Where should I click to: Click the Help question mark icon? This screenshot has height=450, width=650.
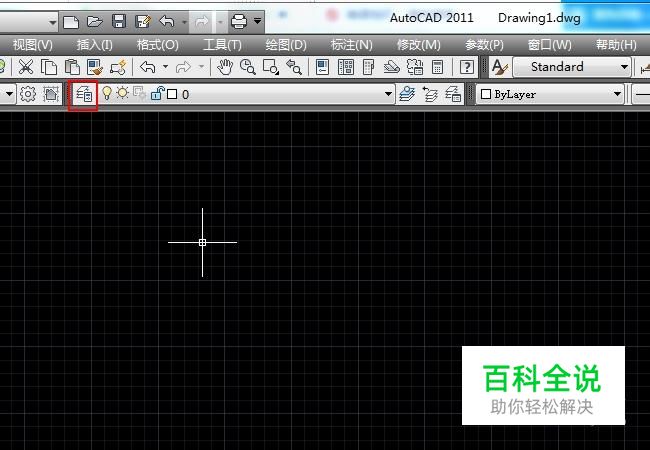click(467, 67)
